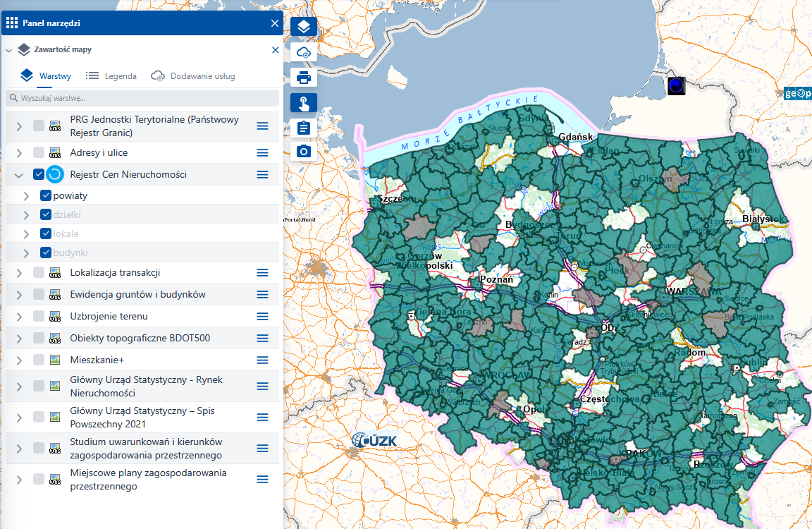Toggle the powiaty sublayer checkbox
The width and height of the screenshot is (812, 529).
click(x=46, y=196)
